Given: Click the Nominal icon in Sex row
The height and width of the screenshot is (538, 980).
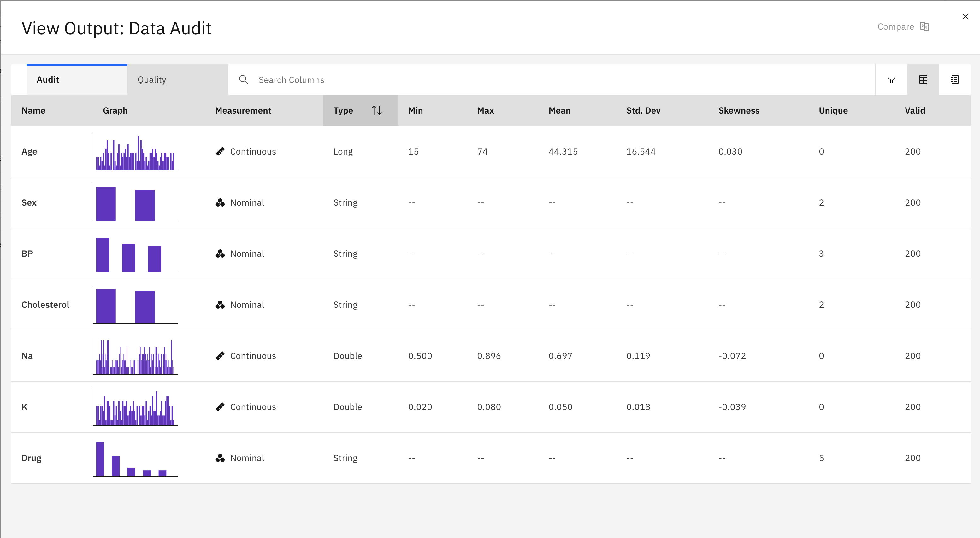Looking at the screenshot, I should tap(220, 203).
